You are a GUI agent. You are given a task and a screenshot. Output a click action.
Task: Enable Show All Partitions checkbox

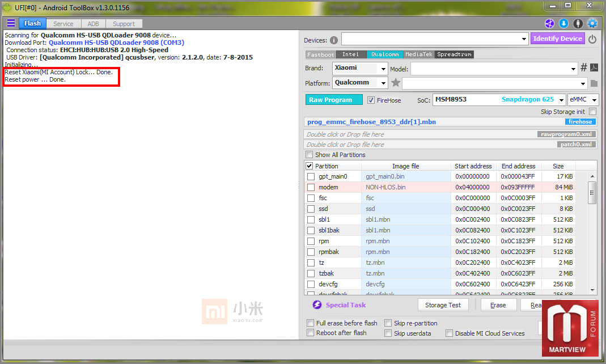coord(309,155)
